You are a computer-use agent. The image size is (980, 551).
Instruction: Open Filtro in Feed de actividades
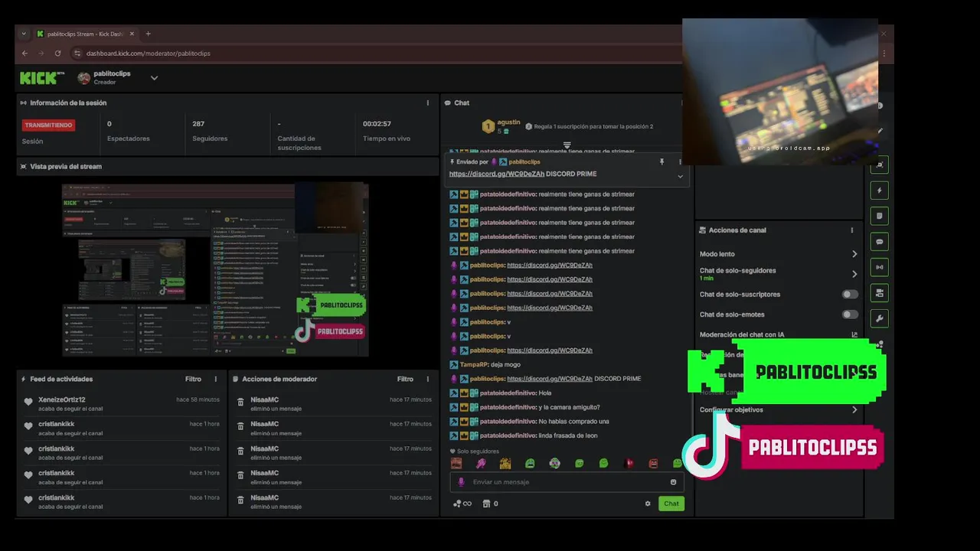tap(193, 379)
